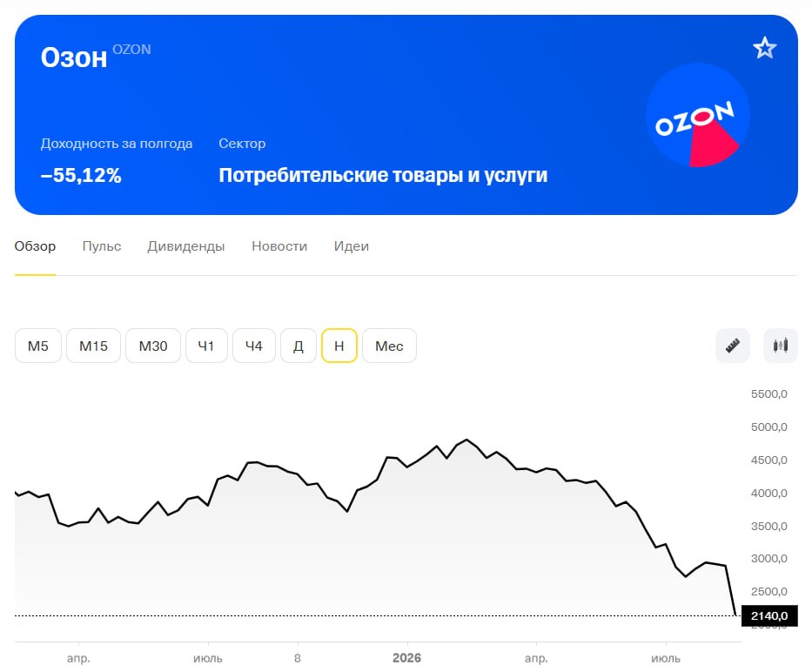Screen dimensions: 812x672
Task: Click the sector Потребительские товары и услуги
Action: (383, 175)
